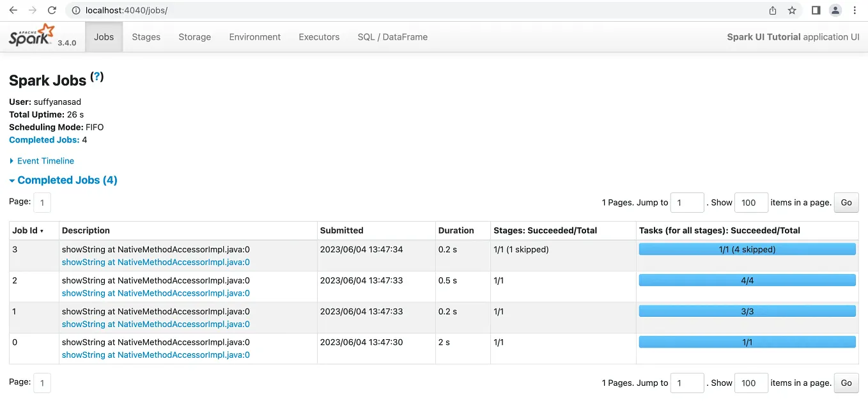
Task: Click the 4/4 task progress bar for Job 2
Action: point(747,280)
